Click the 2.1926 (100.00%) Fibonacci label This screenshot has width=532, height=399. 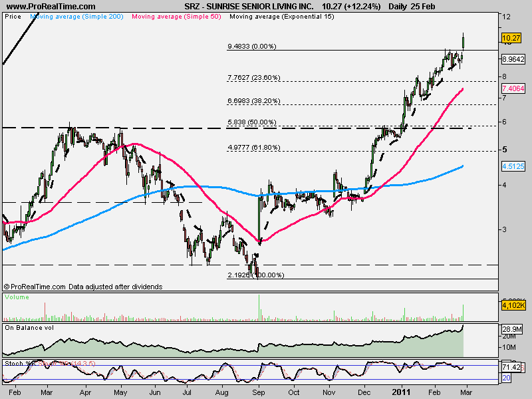point(256,275)
